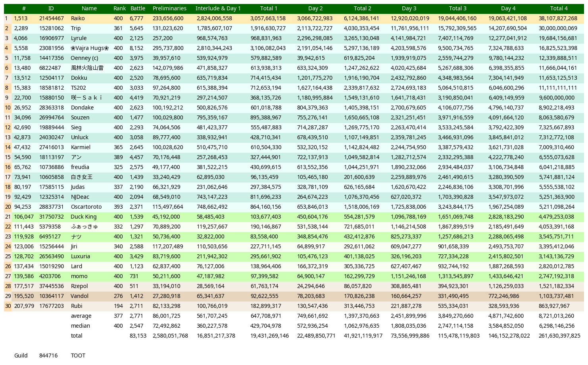The height and width of the screenshot is (365, 588).
Task: Select Lyrule's Day 4 value 12,277,041,912
Action: click(x=507, y=38)
